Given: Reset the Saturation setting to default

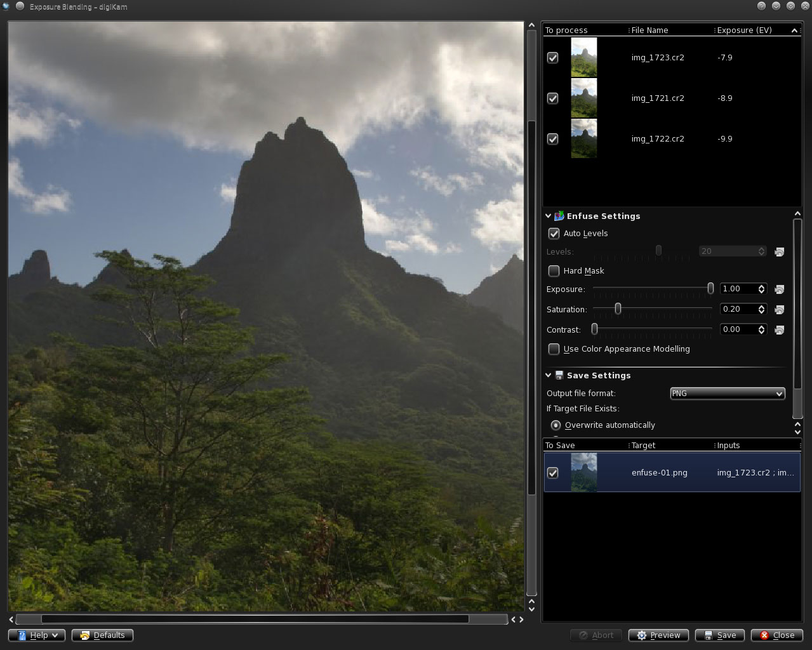Looking at the screenshot, I should click(779, 309).
